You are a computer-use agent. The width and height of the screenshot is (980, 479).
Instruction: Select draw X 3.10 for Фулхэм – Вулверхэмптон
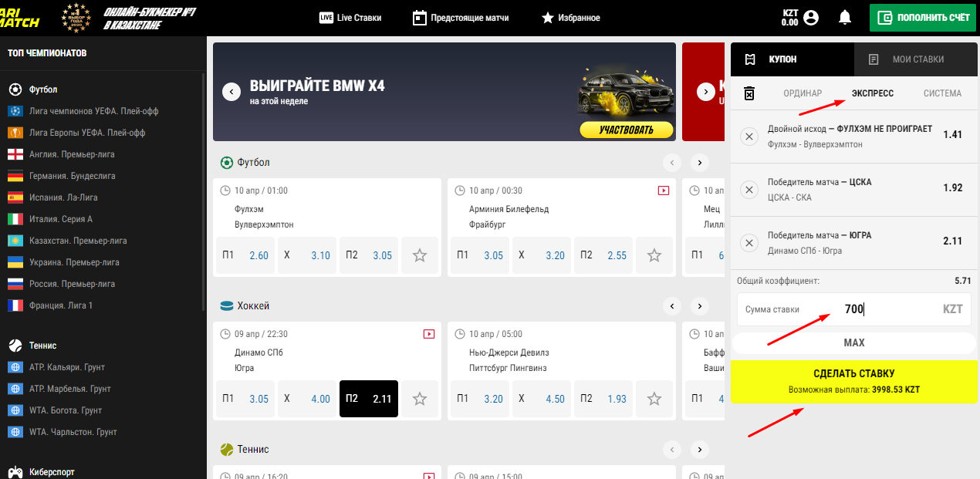[307, 255]
